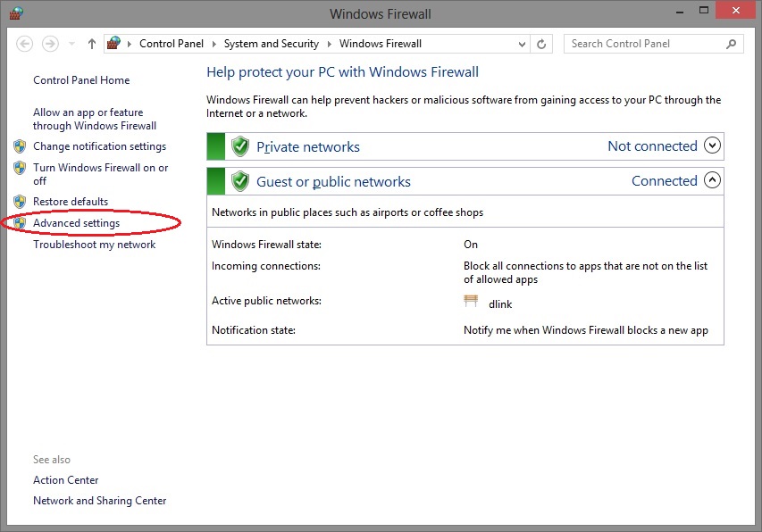Image resolution: width=762 pixels, height=532 pixels.
Task: Click the Private networks heading
Action: 308,146
